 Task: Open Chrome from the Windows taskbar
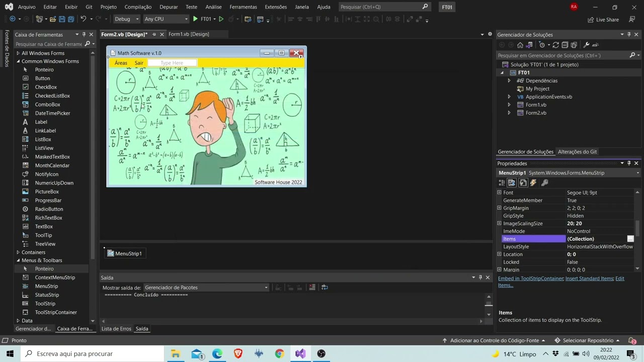point(279,353)
